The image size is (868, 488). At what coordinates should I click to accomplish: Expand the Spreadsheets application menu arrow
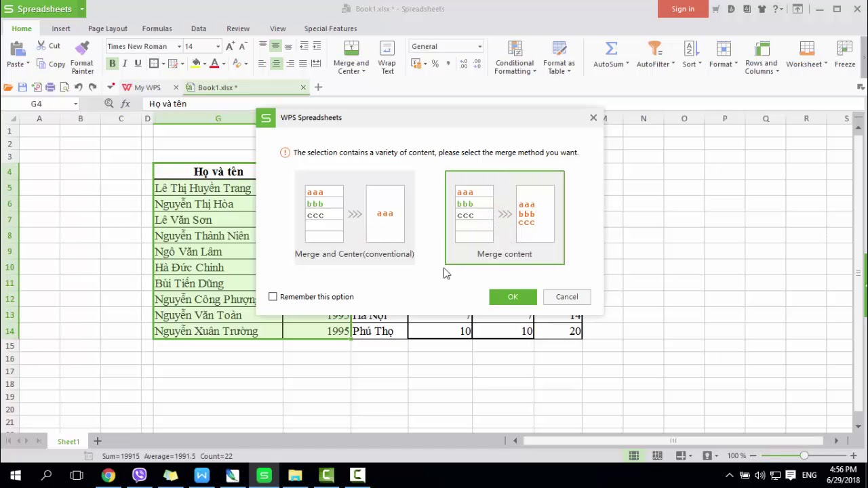click(x=82, y=9)
